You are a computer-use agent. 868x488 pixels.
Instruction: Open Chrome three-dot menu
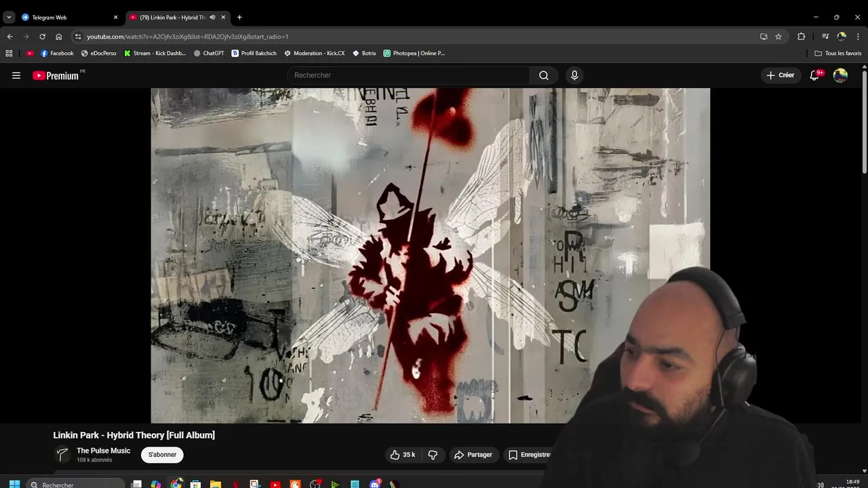click(x=858, y=37)
